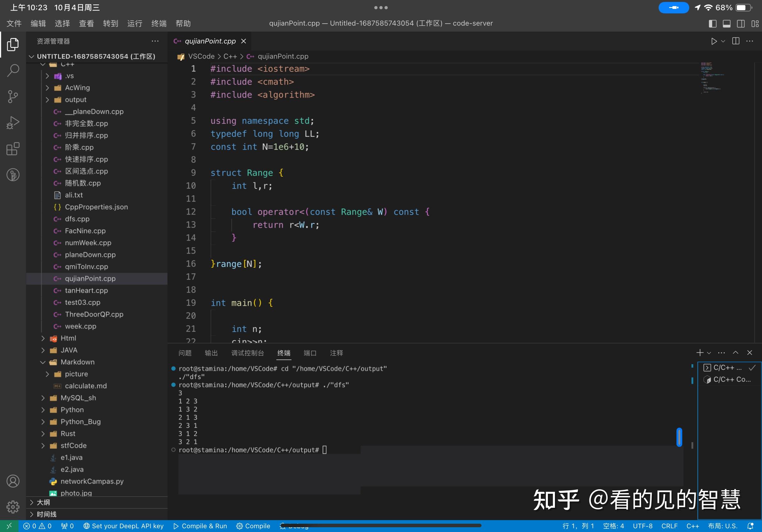
Task: Open the Manage gear settings icon
Action: click(x=13, y=506)
